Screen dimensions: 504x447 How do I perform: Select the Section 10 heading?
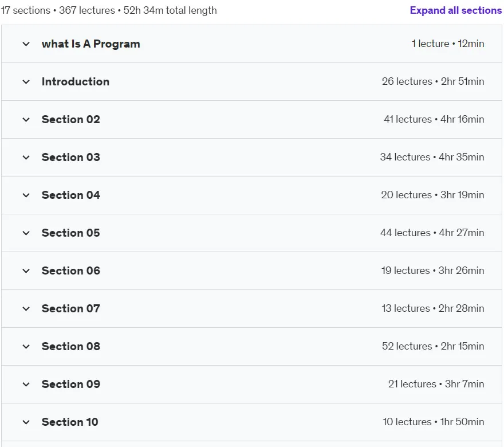pyautogui.click(x=70, y=422)
